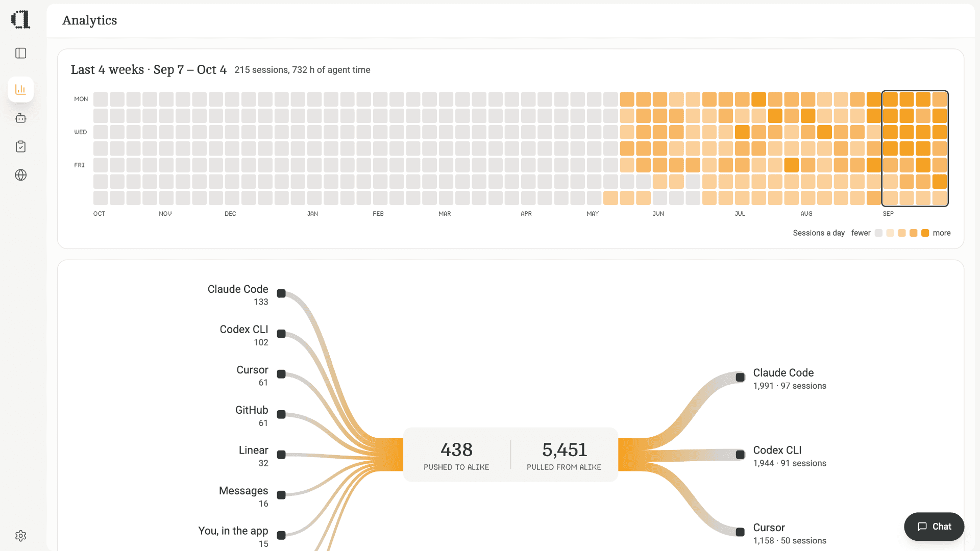Open the Chat button

pos(934,527)
